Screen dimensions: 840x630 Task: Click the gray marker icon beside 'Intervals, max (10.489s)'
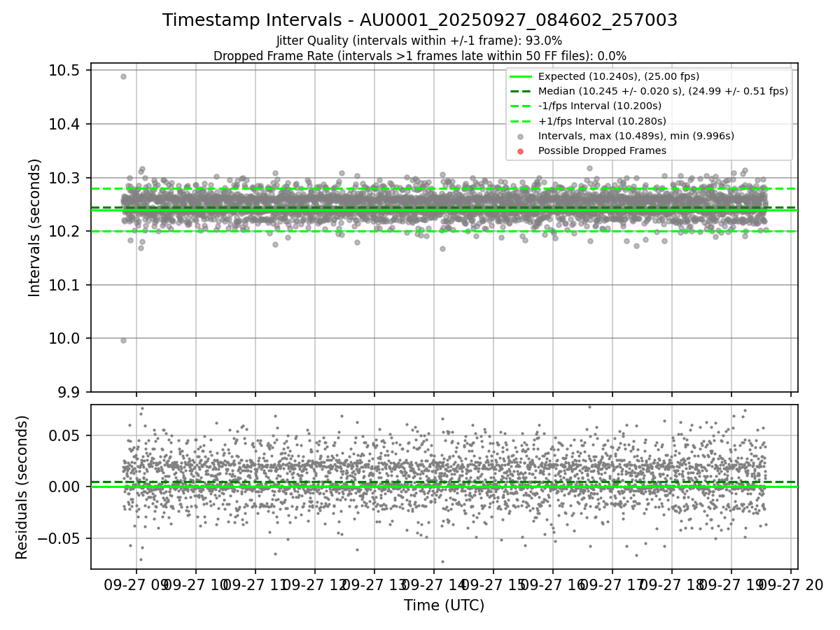coord(521,136)
